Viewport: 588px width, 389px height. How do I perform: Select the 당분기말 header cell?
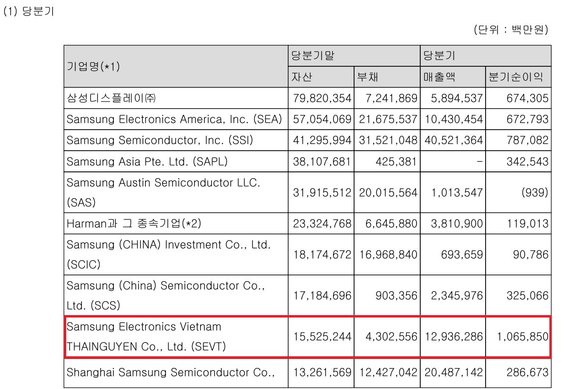tap(354, 56)
